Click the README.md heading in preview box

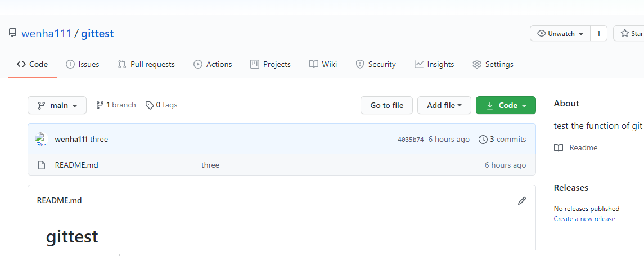[59, 200]
